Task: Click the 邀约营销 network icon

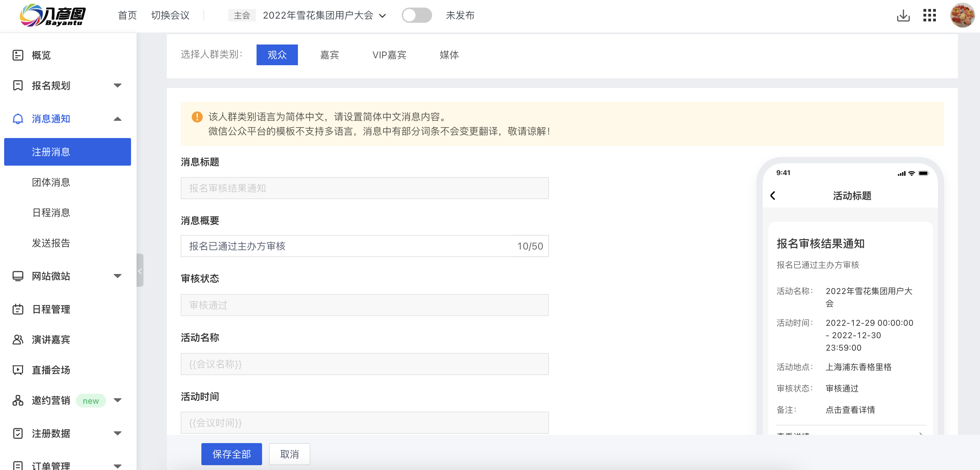Action: click(18, 400)
